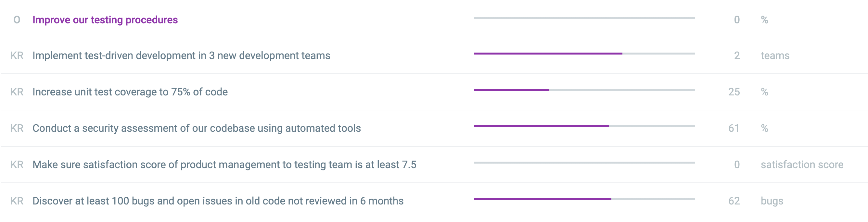This screenshot has width=868, height=222.
Task: Click the KR badge beside test-driven development
Action: click(x=17, y=55)
